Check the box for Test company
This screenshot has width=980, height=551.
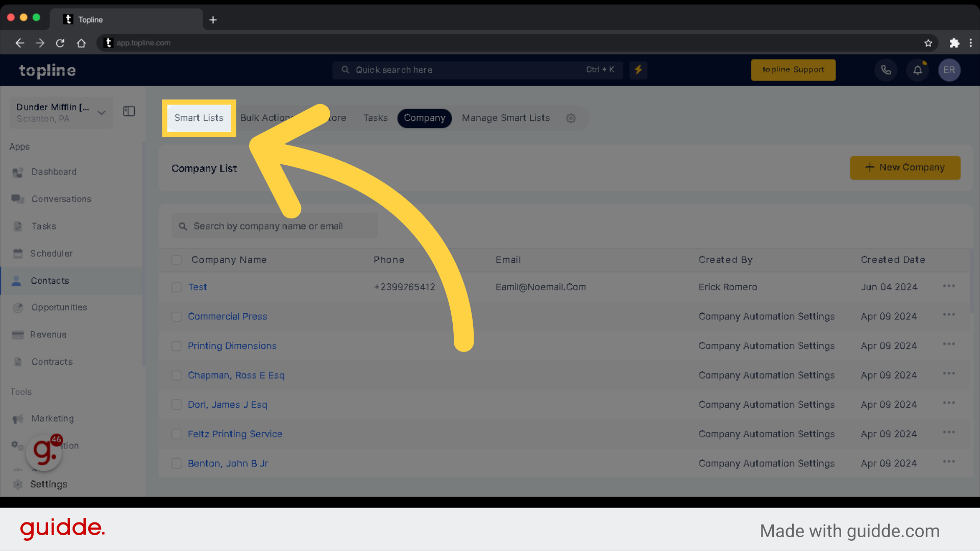pyautogui.click(x=177, y=287)
